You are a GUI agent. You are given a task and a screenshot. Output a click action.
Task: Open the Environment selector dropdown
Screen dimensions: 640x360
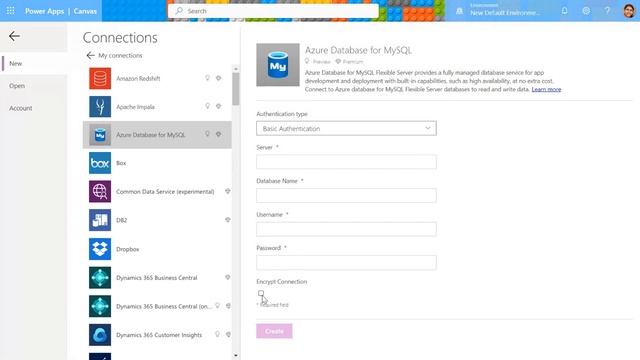(x=505, y=10)
